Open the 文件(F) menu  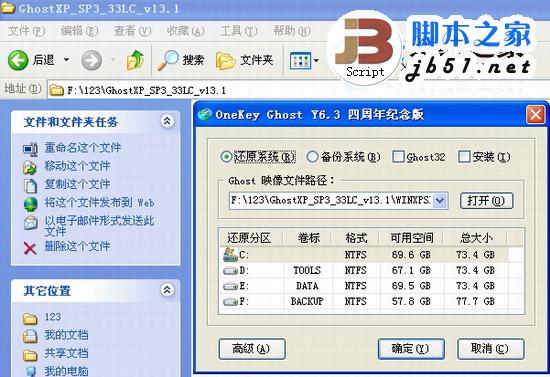pyautogui.click(x=27, y=31)
